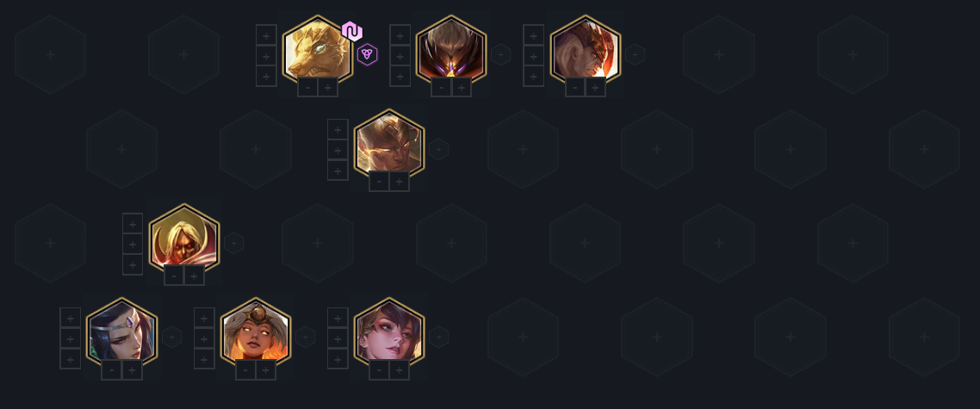This screenshot has width=980, height=409.
Task: Click the purple outlined trait emblem
Action: [x=368, y=54]
